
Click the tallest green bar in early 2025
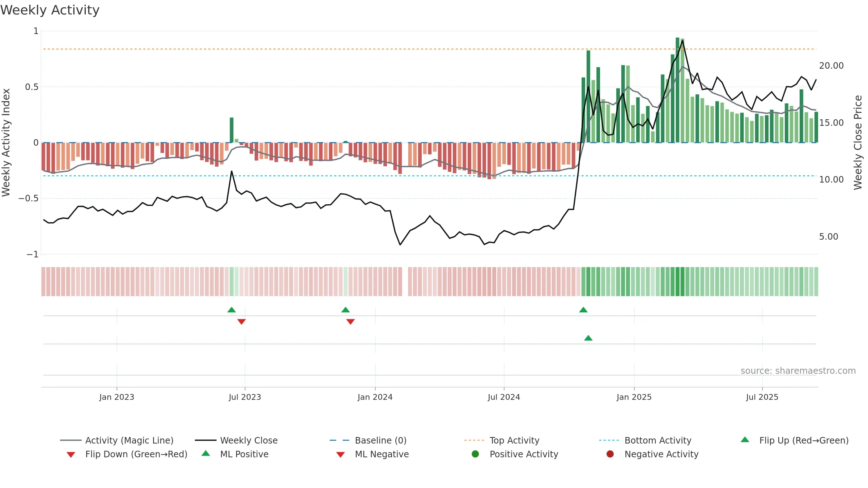pos(677,90)
